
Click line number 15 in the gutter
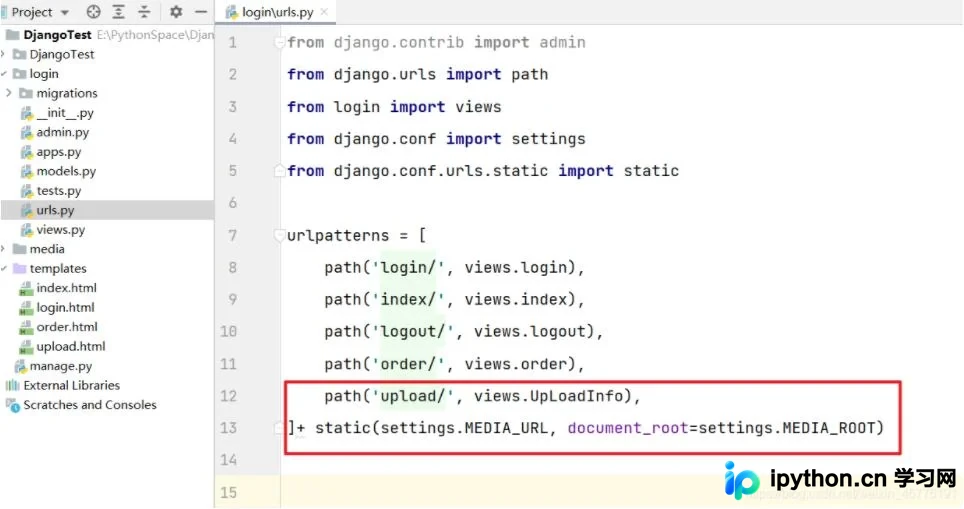point(229,492)
